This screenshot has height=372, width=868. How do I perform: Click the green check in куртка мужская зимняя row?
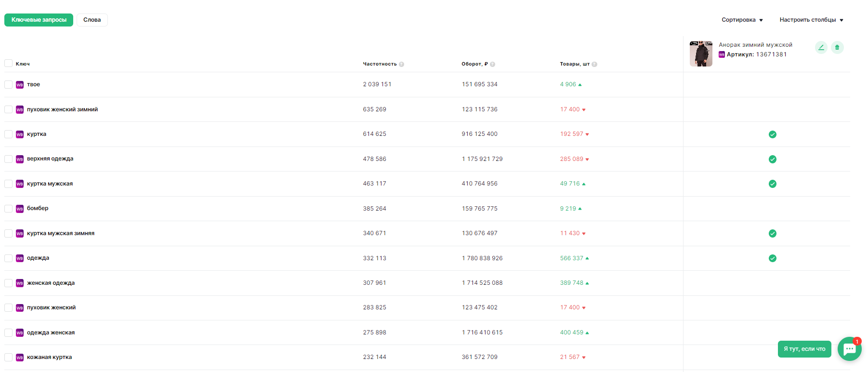point(773,233)
